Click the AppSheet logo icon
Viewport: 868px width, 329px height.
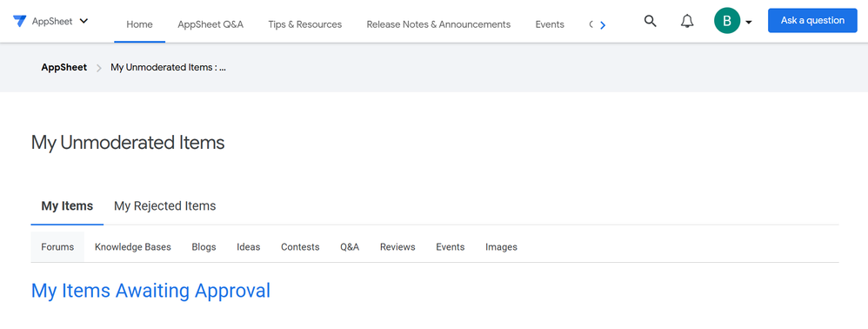click(19, 21)
